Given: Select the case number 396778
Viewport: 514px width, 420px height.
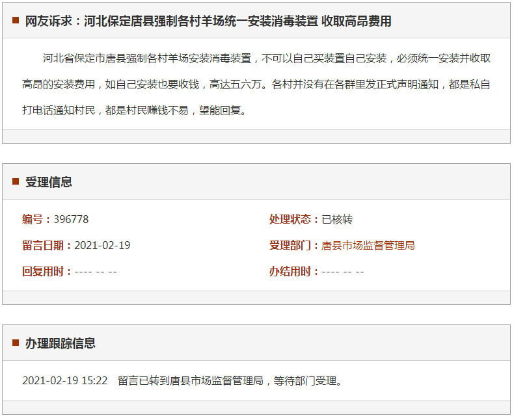Looking at the screenshot, I should click(71, 219).
